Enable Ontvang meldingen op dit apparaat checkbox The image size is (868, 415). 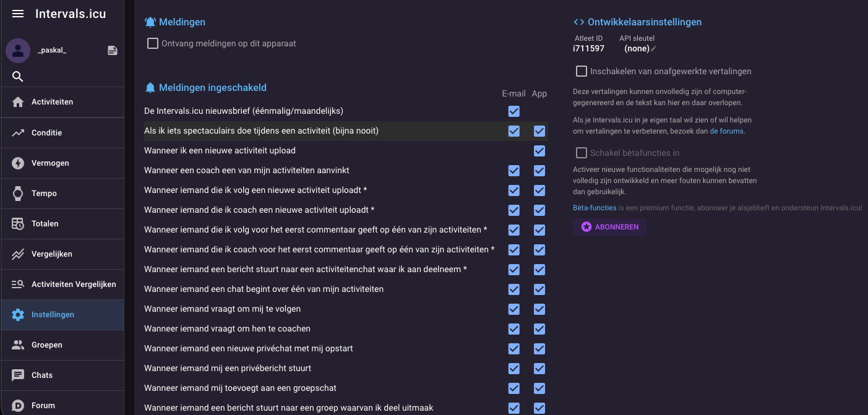(x=152, y=43)
